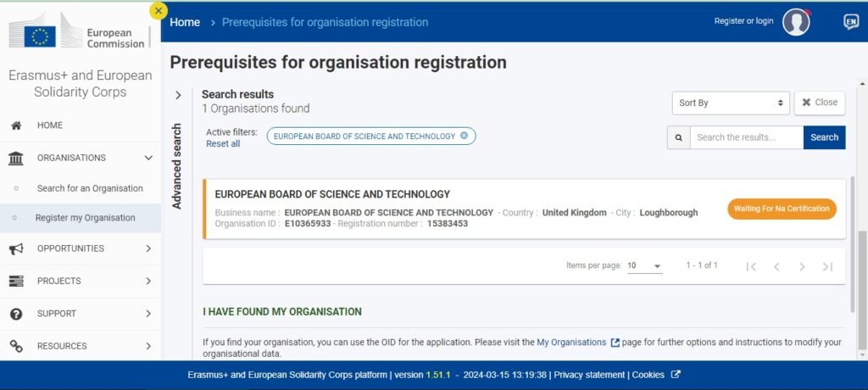This screenshot has height=390, width=868.
Task: Click '1 Organisations found' text
Action: pos(255,109)
